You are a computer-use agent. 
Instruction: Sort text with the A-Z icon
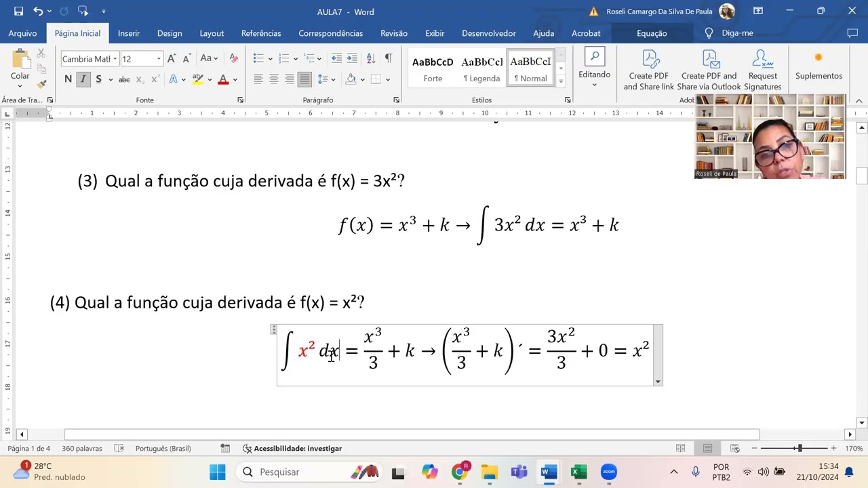[x=371, y=59]
